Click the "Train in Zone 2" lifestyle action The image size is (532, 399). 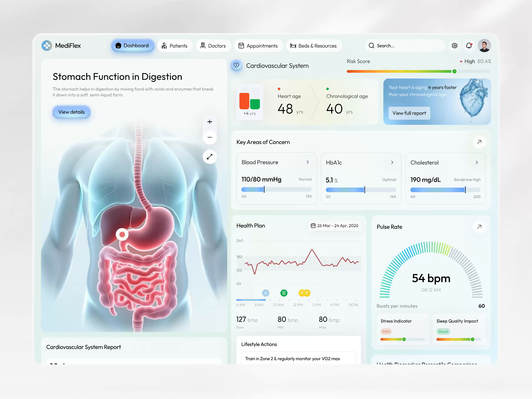click(x=299, y=358)
